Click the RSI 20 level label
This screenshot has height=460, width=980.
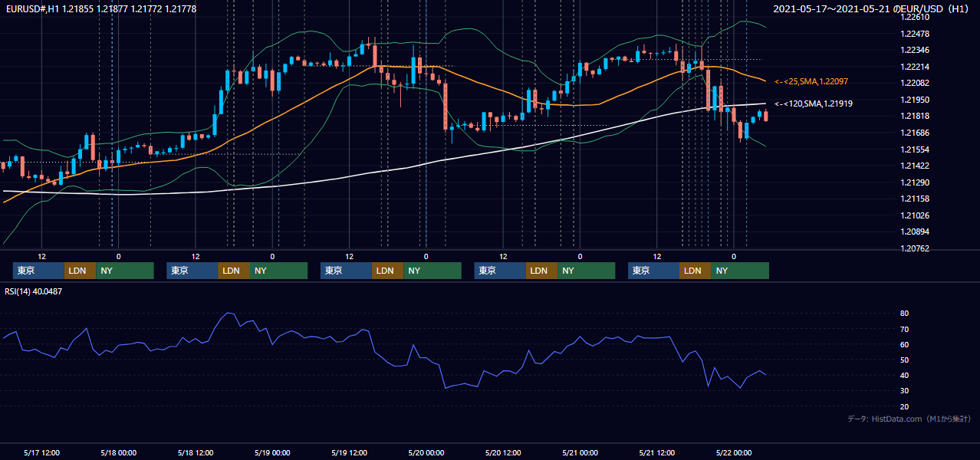pos(905,406)
